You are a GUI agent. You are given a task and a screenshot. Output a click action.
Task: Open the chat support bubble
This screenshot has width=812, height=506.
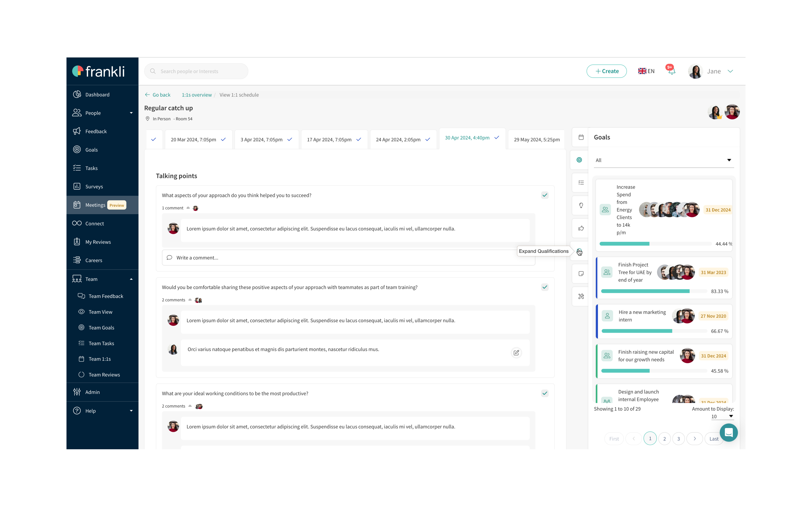coord(729,433)
